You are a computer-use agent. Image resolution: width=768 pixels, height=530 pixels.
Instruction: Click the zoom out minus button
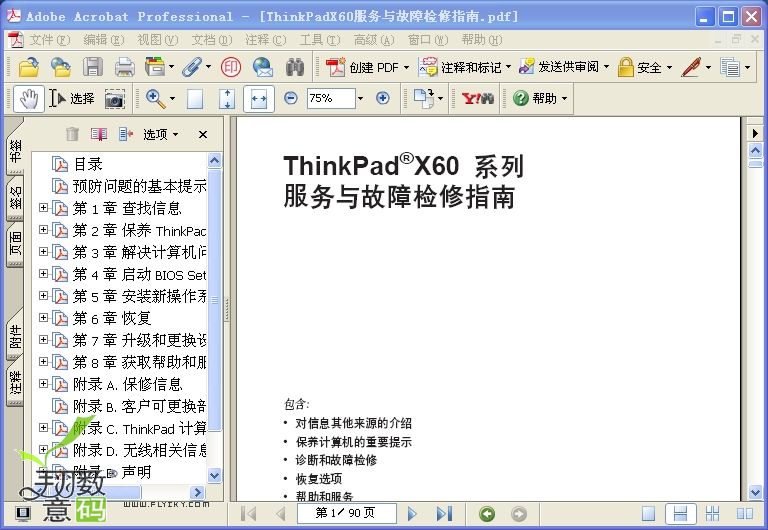click(x=290, y=98)
